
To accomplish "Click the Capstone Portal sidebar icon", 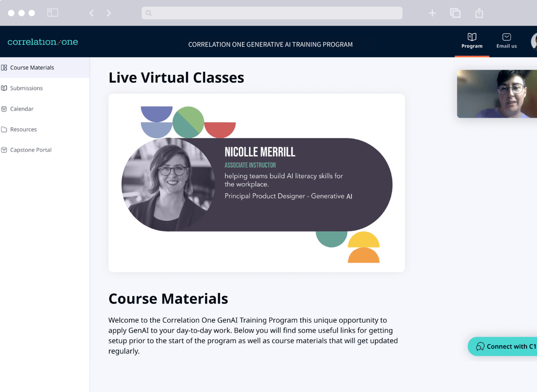I will 4,149.
